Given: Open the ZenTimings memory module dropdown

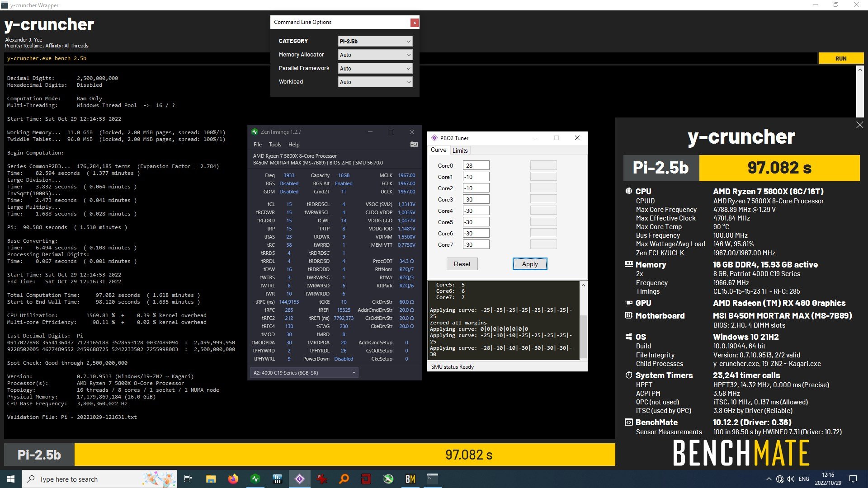Looking at the screenshot, I should pos(304,373).
